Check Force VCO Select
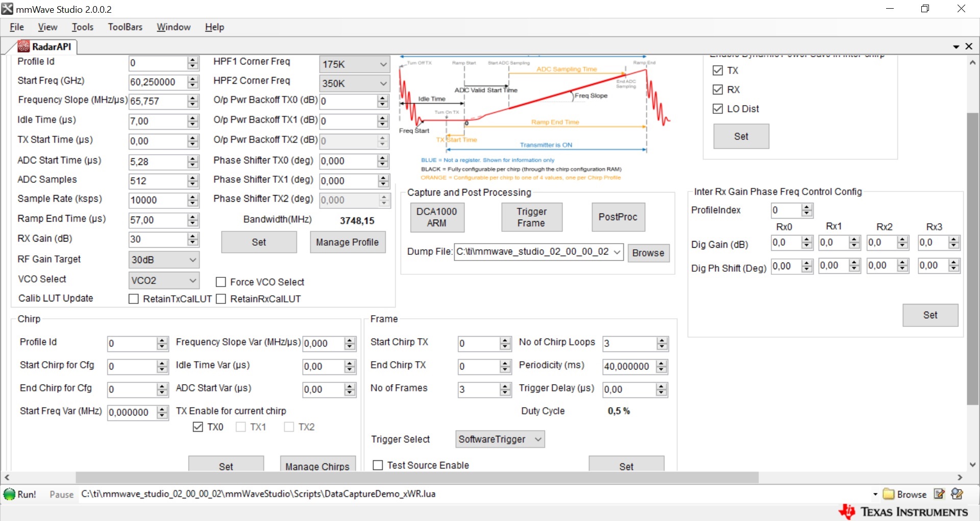Viewport: 980px width, 521px height. [x=221, y=282]
